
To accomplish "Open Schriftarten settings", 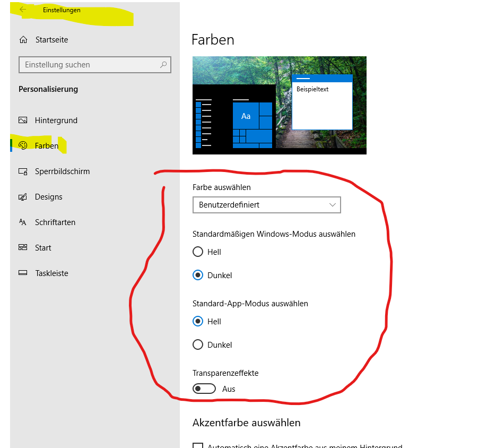I will tap(55, 222).
